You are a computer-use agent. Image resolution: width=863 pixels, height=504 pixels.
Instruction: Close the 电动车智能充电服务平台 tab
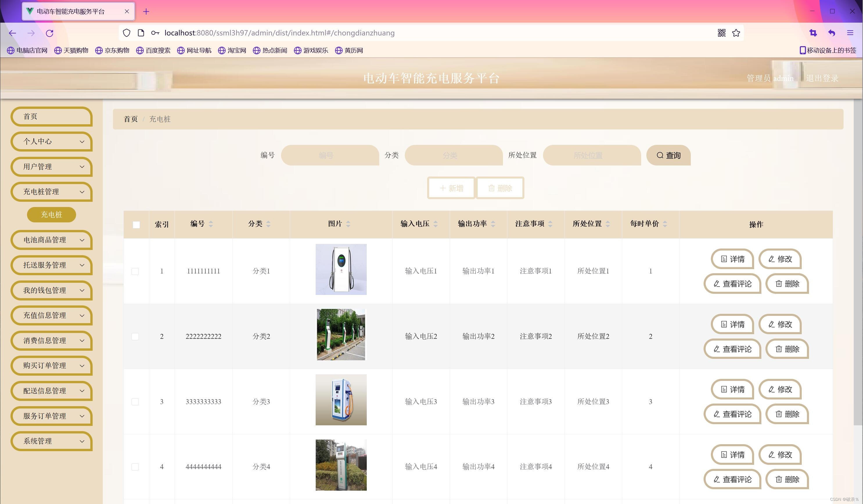click(x=127, y=11)
